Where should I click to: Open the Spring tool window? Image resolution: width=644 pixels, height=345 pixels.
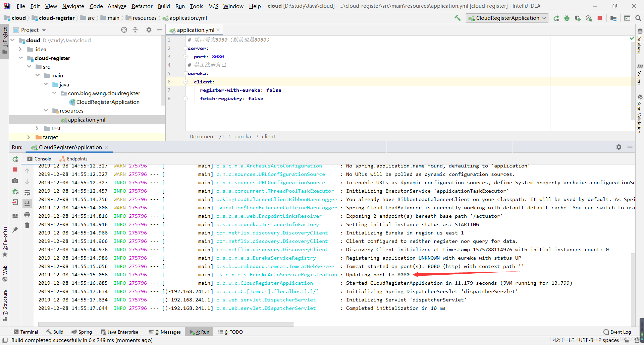[x=82, y=332]
